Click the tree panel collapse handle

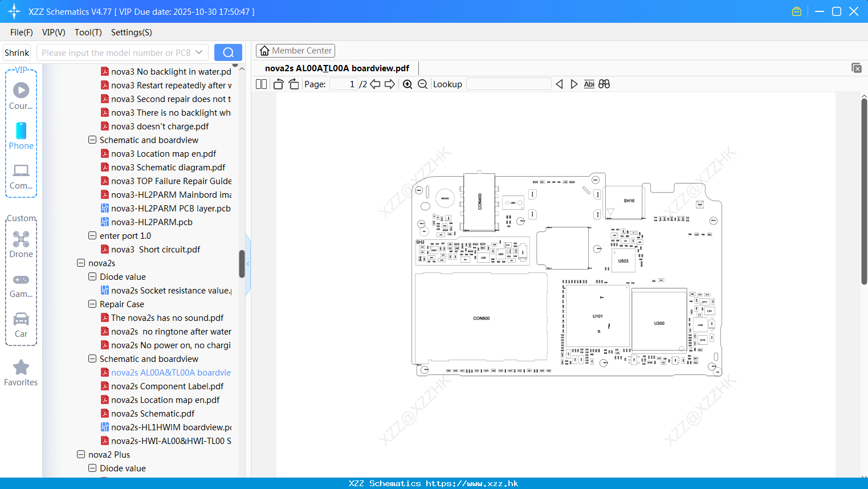(248, 265)
